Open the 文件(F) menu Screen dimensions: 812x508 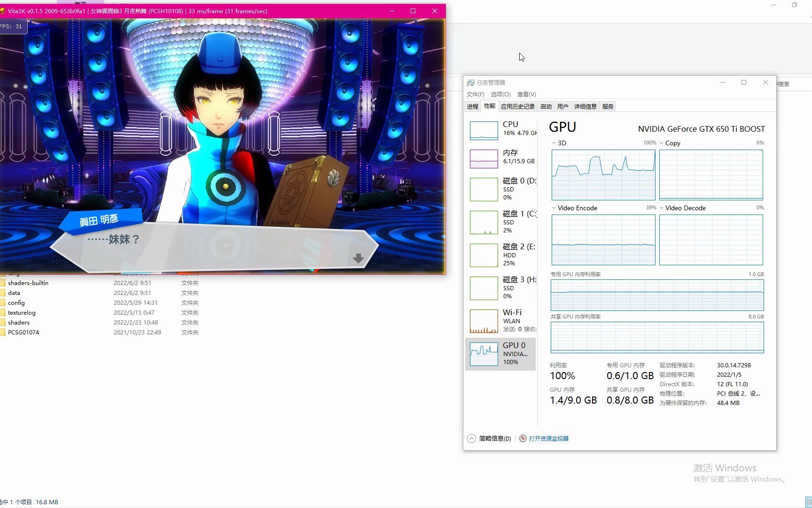[x=475, y=95]
